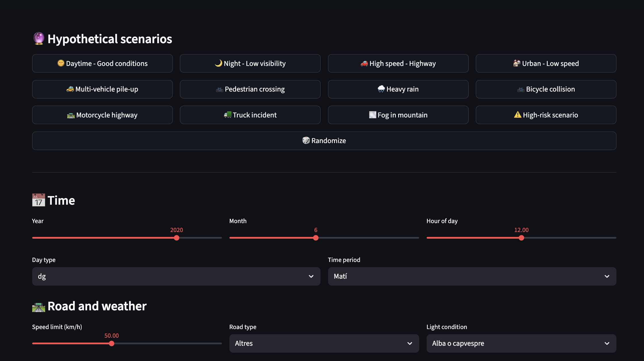Select Night - Low visibility scenario

tap(250, 63)
